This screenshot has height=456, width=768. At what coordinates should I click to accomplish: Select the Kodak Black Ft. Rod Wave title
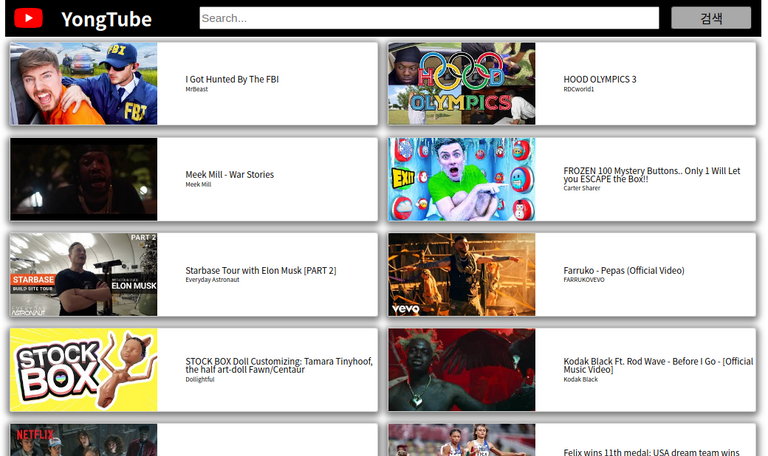[x=658, y=365]
